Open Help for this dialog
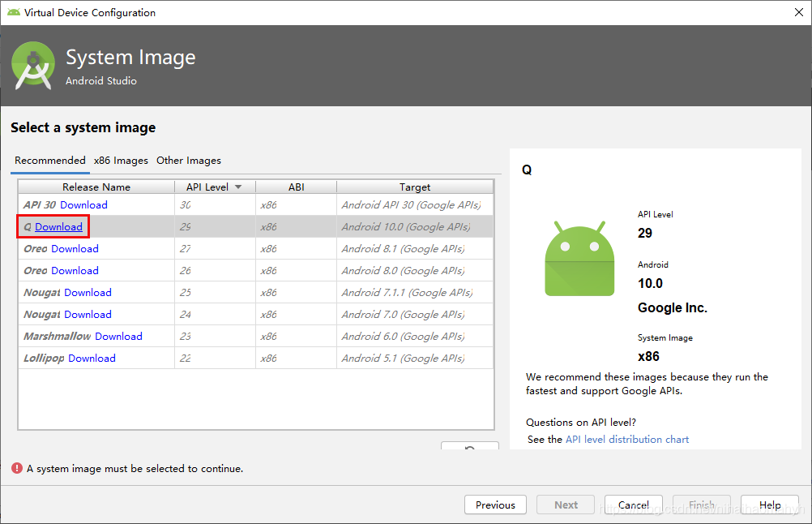 (770, 505)
